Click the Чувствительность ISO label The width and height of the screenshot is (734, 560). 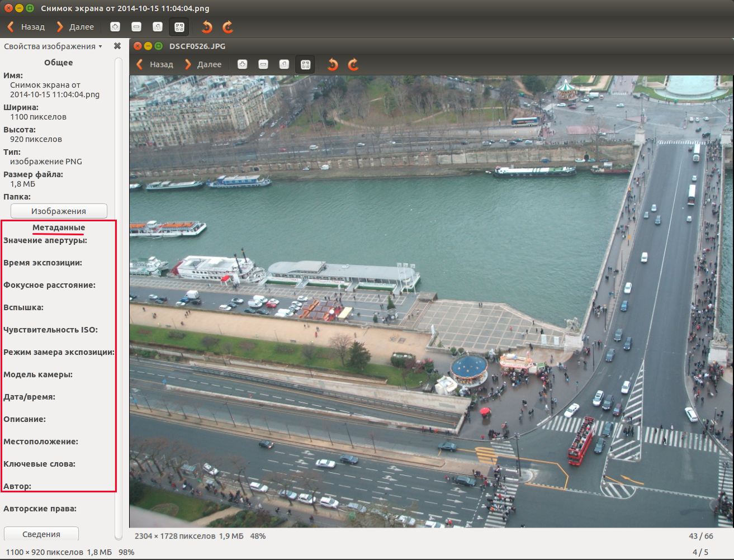coord(50,330)
